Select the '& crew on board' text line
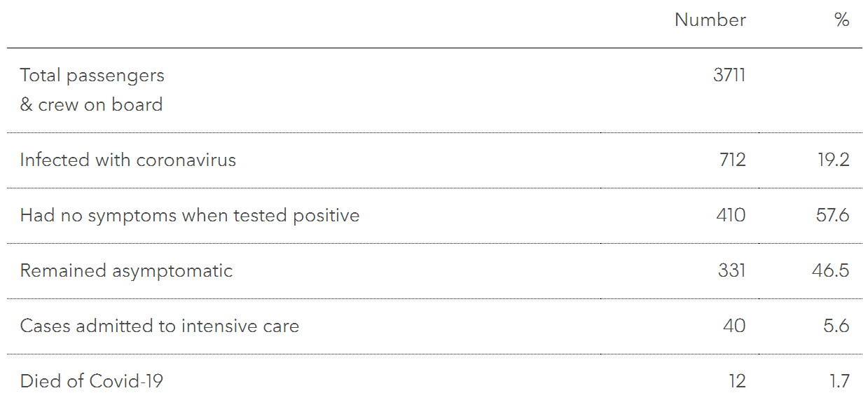 [91, 104]
